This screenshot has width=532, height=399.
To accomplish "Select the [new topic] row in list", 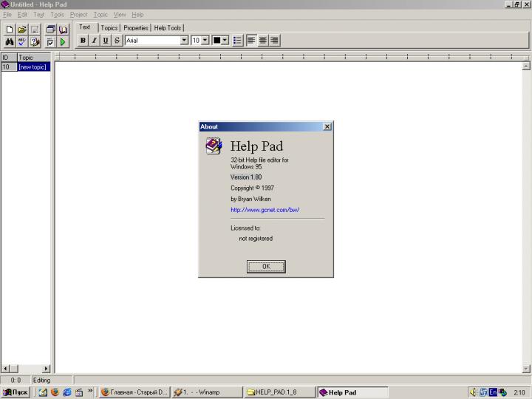I will point(33,67).
